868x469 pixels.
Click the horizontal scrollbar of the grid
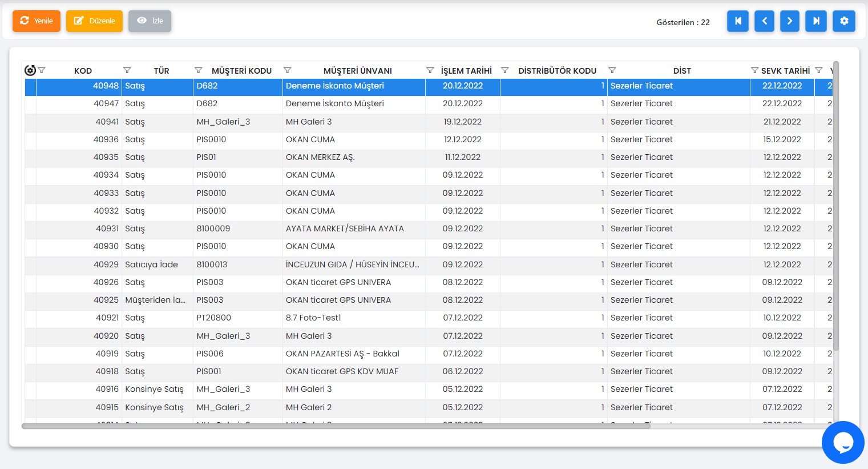coord(336,426)
